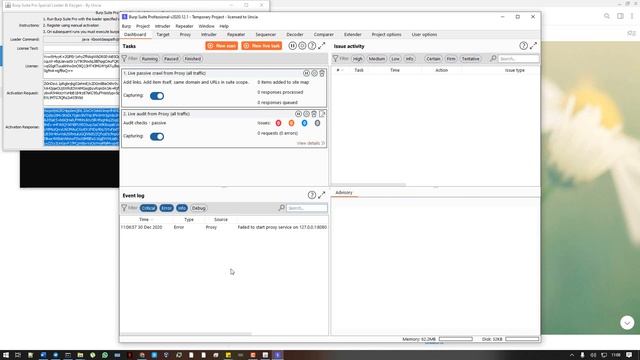Screen dimensions: 640x360
Task: Click the Issue activity search field
Action: click(518, 59)
